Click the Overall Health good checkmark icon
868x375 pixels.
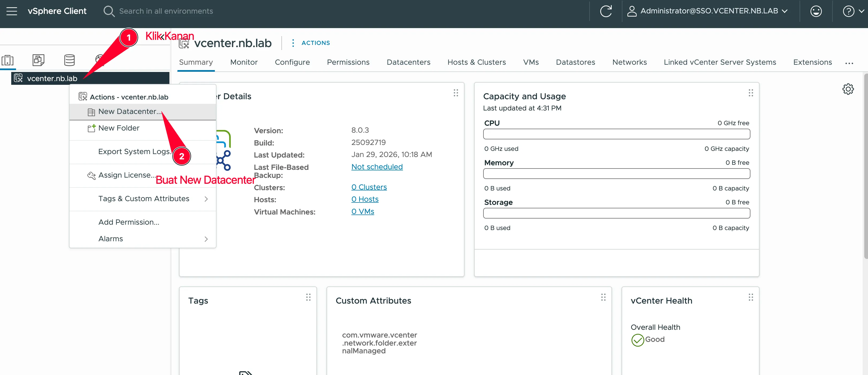[x=637, y=340]
